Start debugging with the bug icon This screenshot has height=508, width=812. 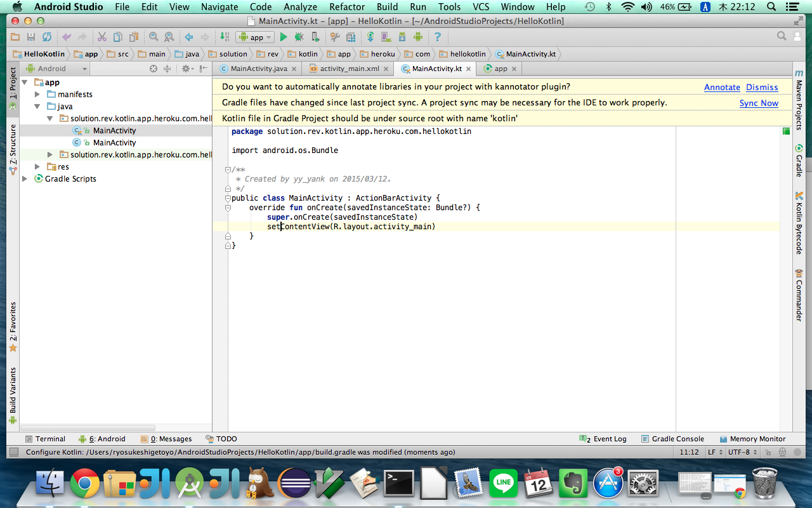299,37
